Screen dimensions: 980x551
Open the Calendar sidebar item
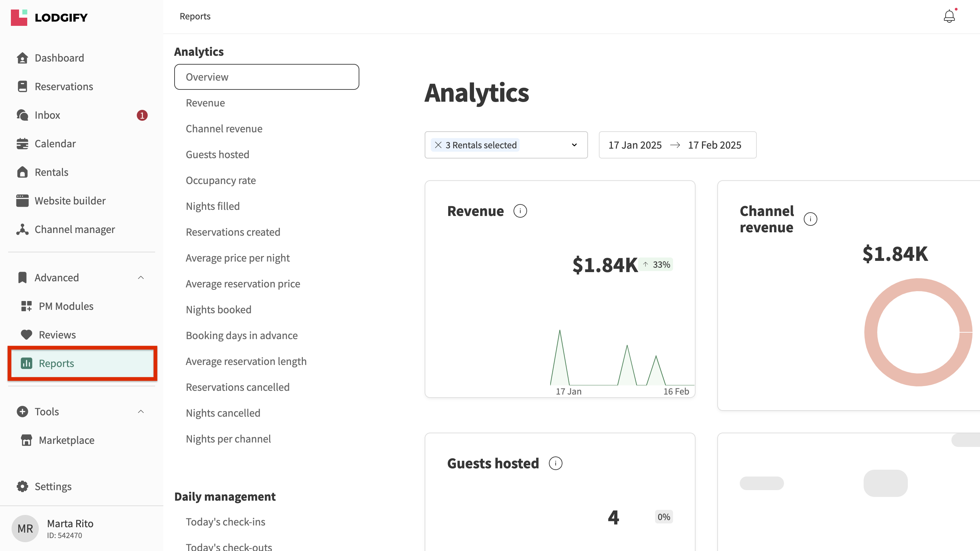coord(55,144)
